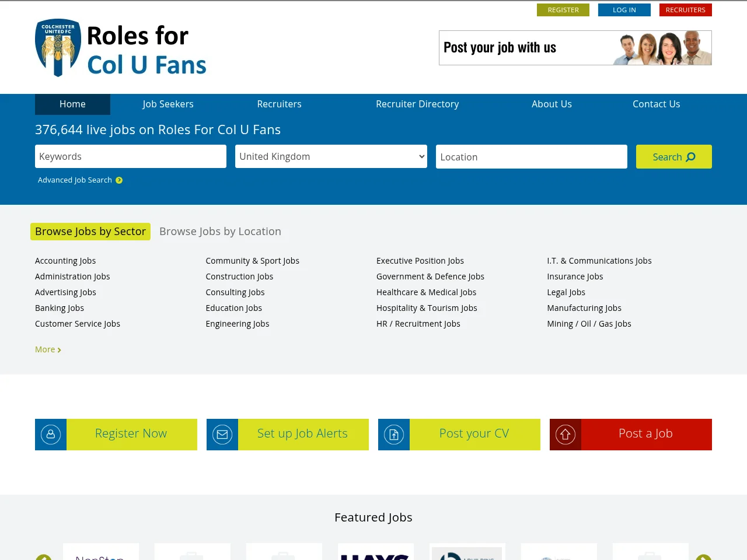Browse Mining / Oil / Gas Jobs
The image size is (747, 560).
pos(589,324)
